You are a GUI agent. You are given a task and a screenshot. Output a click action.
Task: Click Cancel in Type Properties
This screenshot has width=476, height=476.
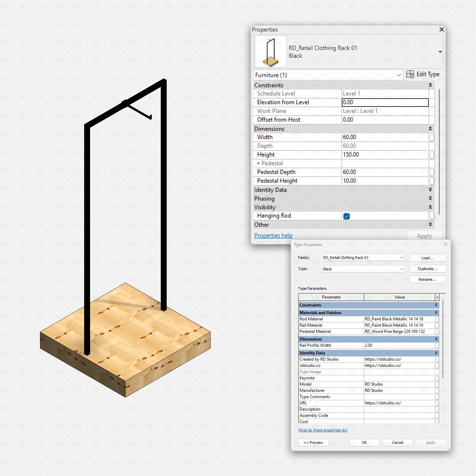point(397,443)
